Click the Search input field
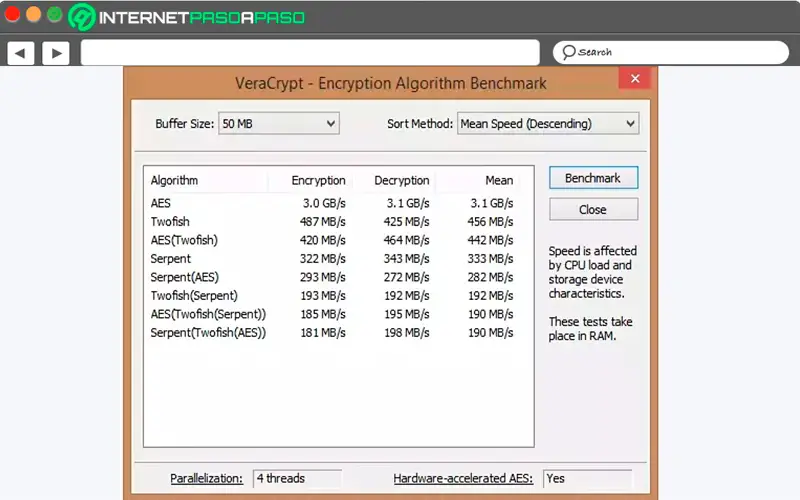The height and width of the screenshot is (500, 800). coord(670,53)
